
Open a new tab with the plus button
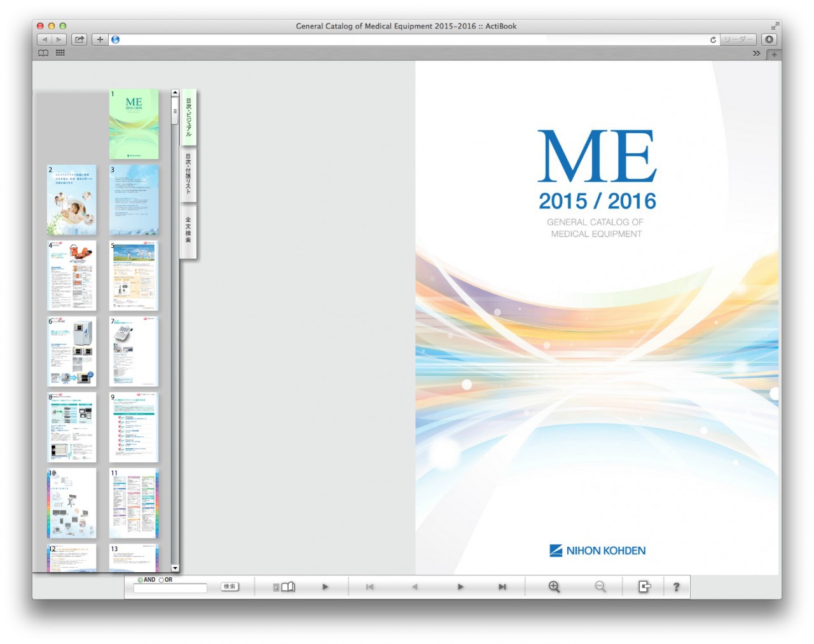[x=774, y=55]
